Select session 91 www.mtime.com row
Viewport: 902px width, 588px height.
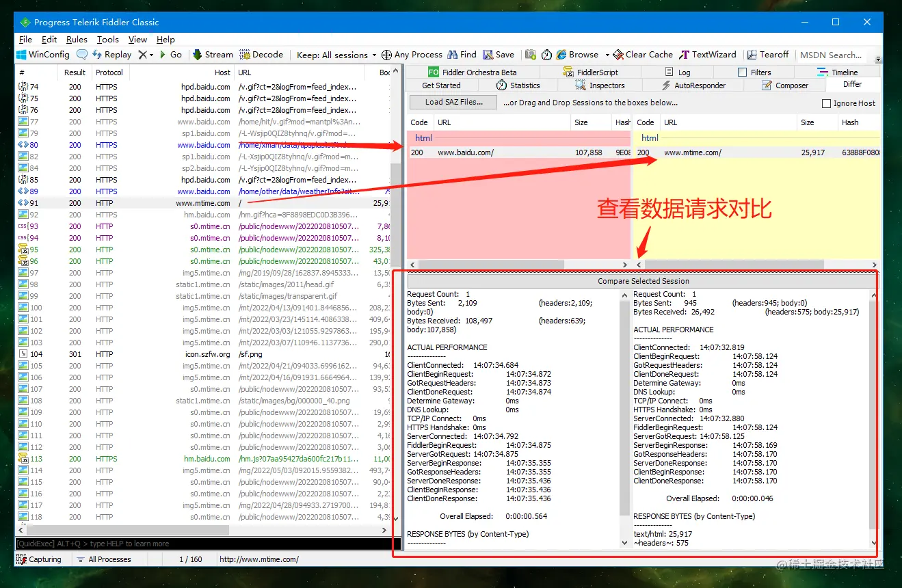point(203,203)
